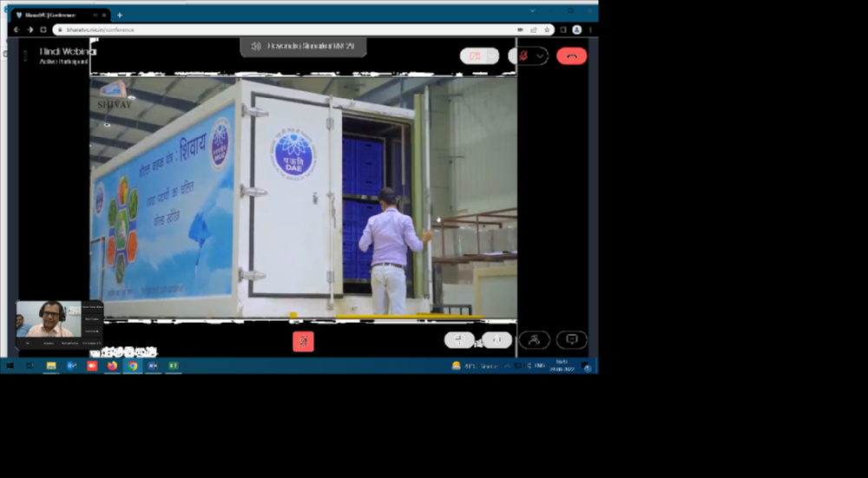Toggle the camera off/on button
The image size is (868, 478).
475,56
